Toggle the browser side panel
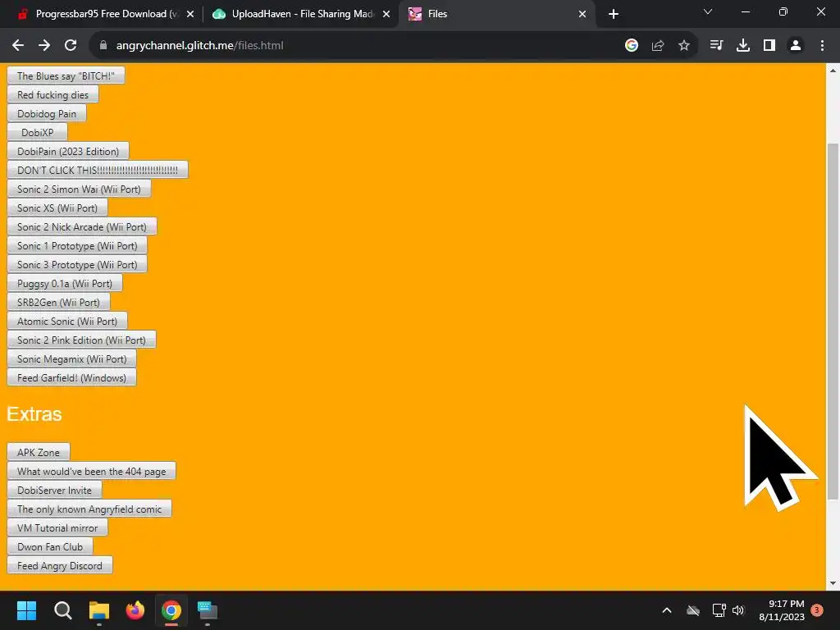840x630 pixels. click(769, 46)
